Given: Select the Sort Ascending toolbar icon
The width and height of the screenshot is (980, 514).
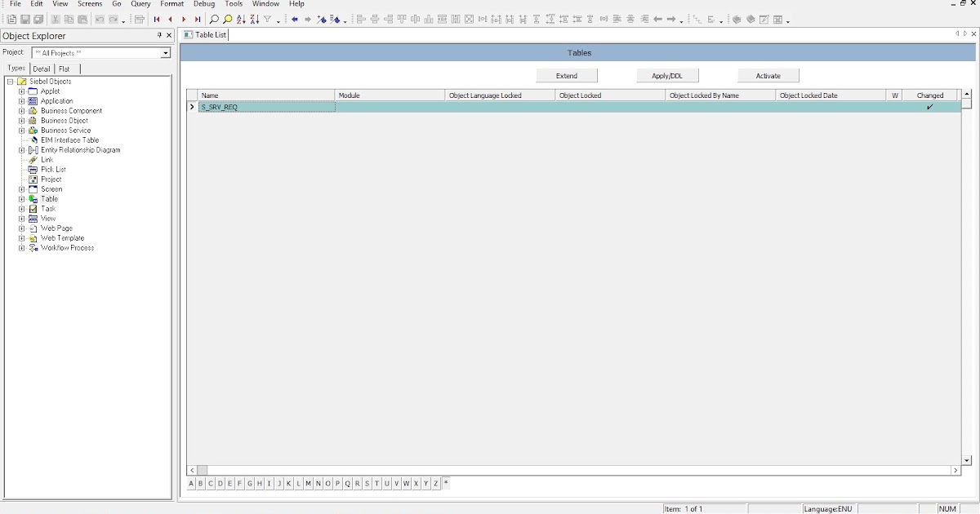Looking at the screenshot, I should [x=241, y=19].
